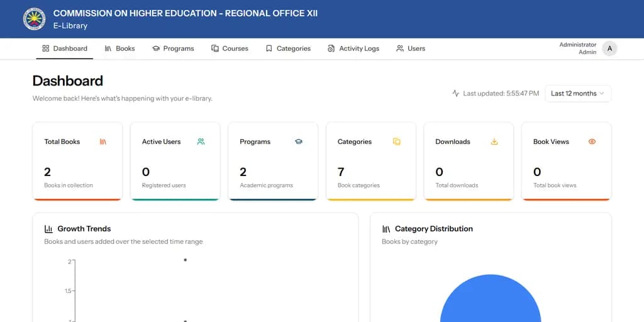
Task: Select the Book Views stat card
Action: tap(567, 161)
